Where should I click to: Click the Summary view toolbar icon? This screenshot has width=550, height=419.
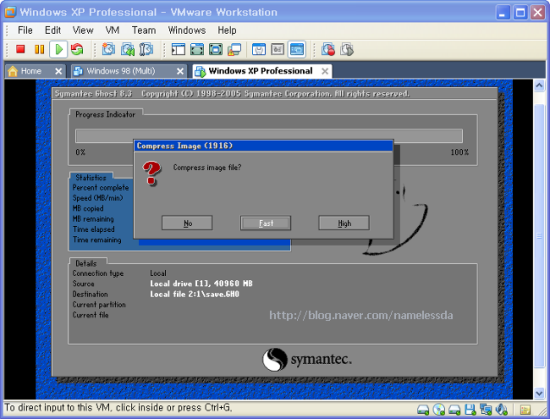tap(259, 49)
